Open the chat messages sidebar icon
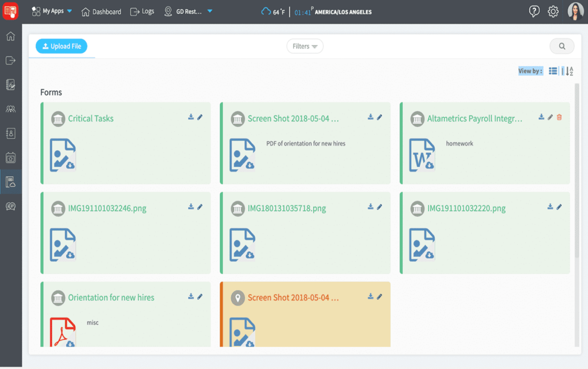 coord(11,206)
